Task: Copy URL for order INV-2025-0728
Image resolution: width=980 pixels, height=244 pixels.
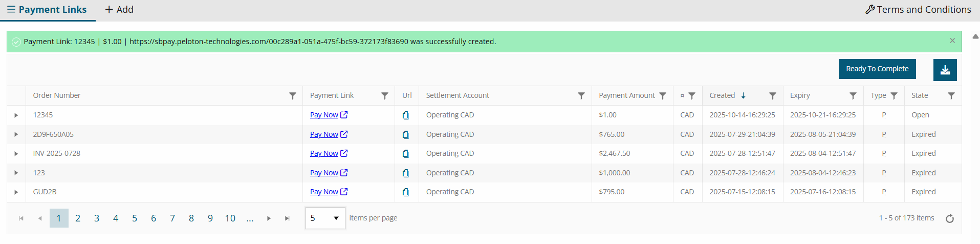Action: pyautogui.click(x=405, y=154)
